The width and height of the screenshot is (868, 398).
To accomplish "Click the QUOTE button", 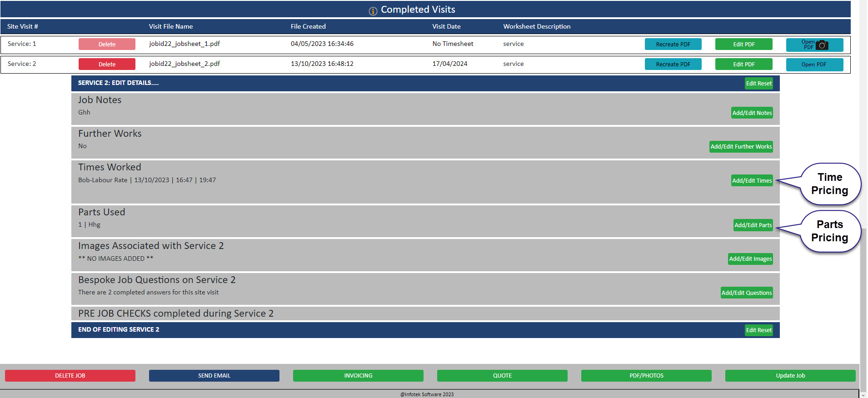I will point(502,375).
